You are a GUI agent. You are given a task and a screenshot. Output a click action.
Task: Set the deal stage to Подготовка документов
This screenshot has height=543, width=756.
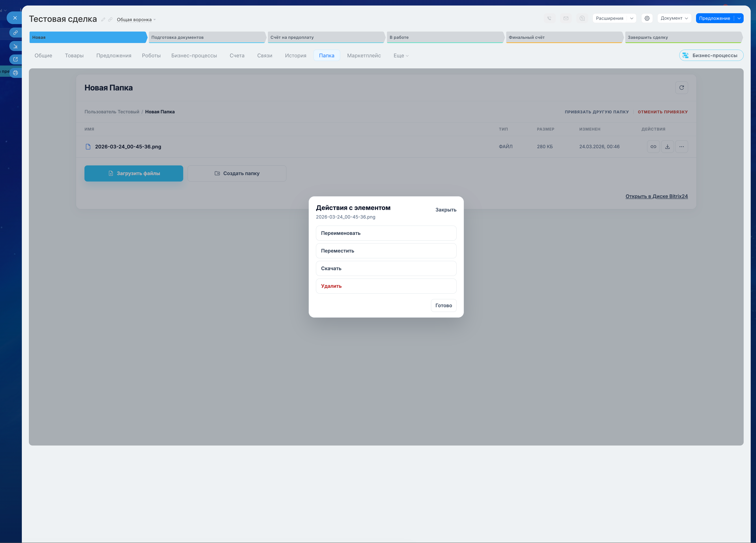pyautogui.click(x=207, y=37)
